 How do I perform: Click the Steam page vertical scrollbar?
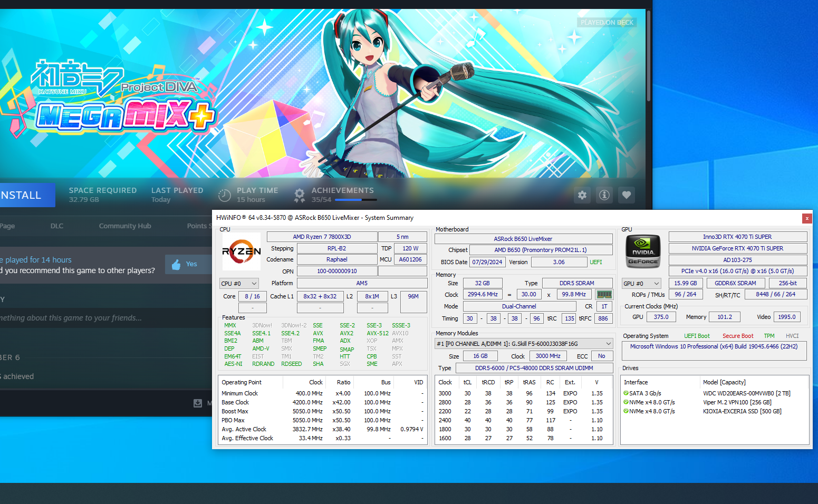click(x=649, y=55)
